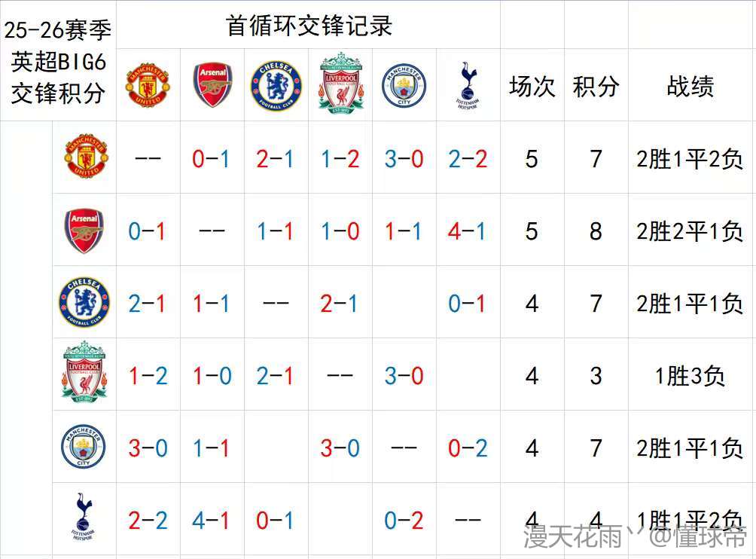Image resolution: width=756 pixels, height=559 pixels.
Task: Click the Chelsea crest in the top header row
Action: click(276, 84)
